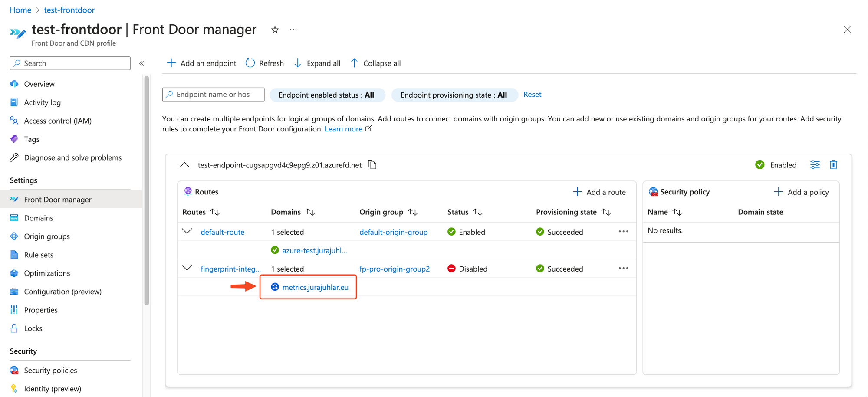868x397 pixels.
Task: Collapse the fingerprint-integ route row chevron
Action: tap(187, 268)
